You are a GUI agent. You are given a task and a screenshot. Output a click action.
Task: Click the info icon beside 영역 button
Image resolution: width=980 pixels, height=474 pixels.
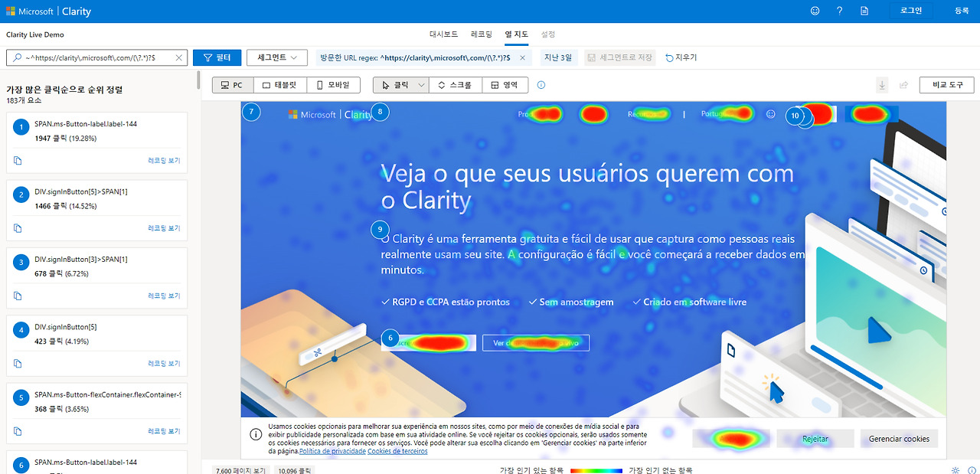541,85
